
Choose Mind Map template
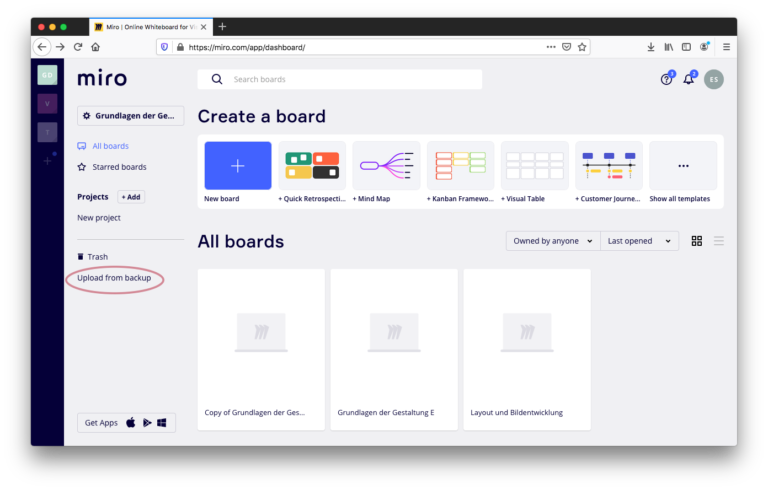click(386, 166)
